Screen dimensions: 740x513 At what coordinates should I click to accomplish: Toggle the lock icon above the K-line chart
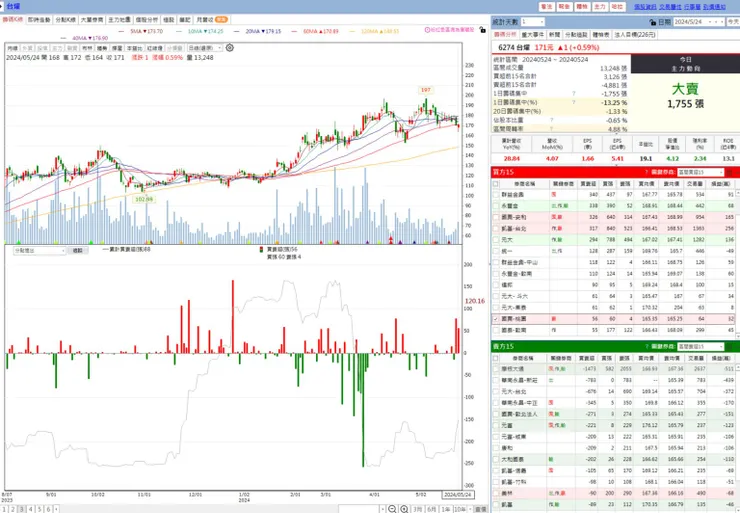click(482, 30)
